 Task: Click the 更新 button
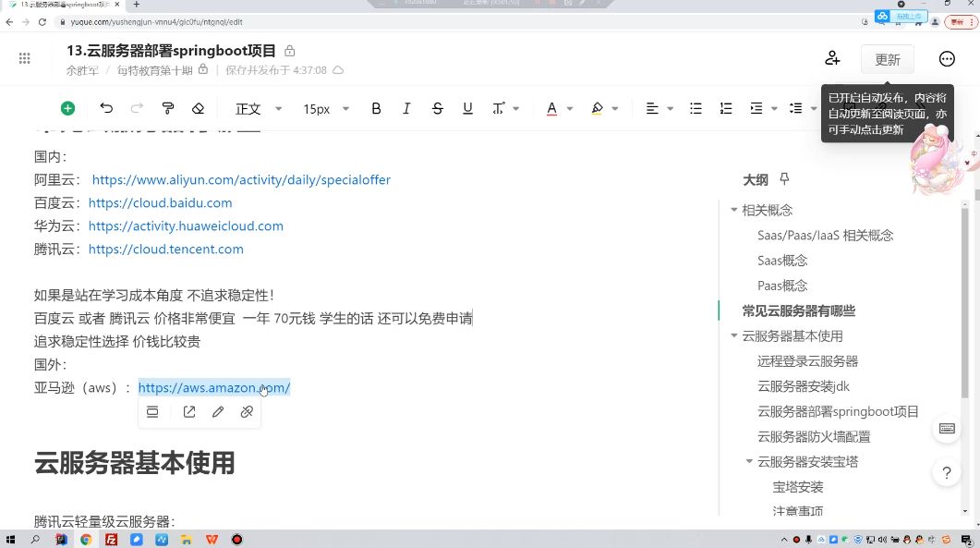(888, 59)
